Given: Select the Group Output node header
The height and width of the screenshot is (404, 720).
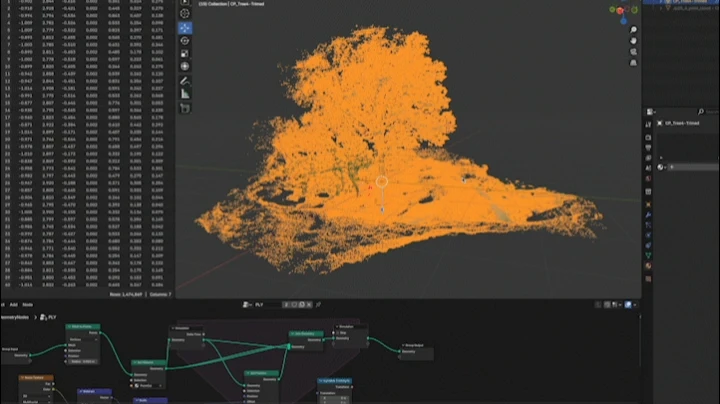Looking at the screenshot, I should [x=416, y=345].
